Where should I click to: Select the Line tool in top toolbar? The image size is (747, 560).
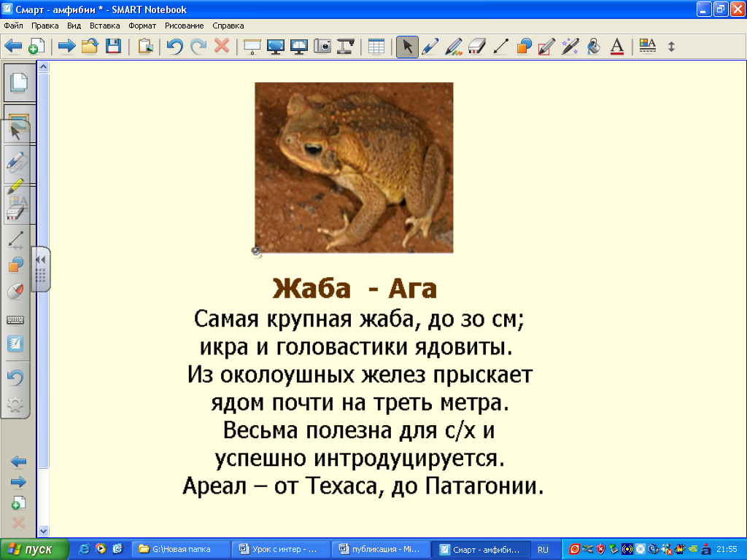500,46
